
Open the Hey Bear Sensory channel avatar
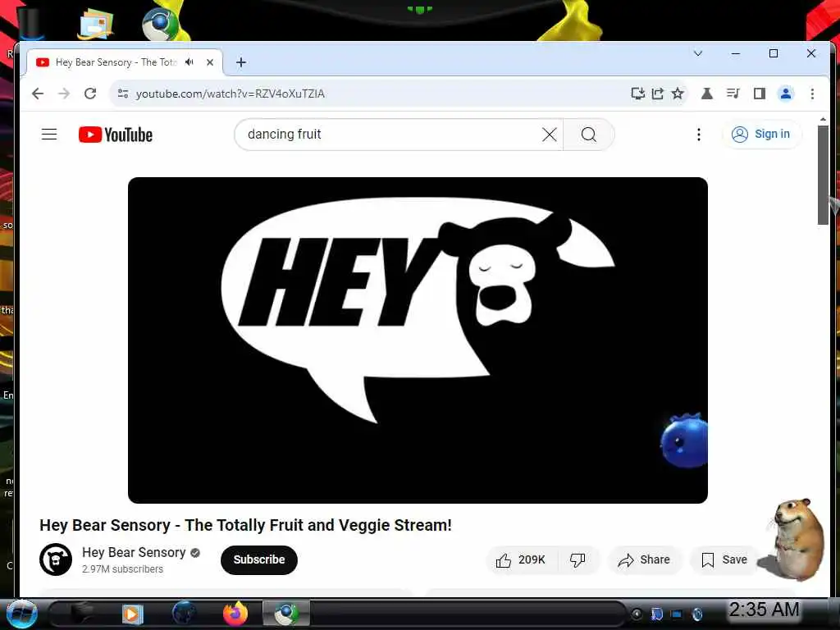point(56,559)
